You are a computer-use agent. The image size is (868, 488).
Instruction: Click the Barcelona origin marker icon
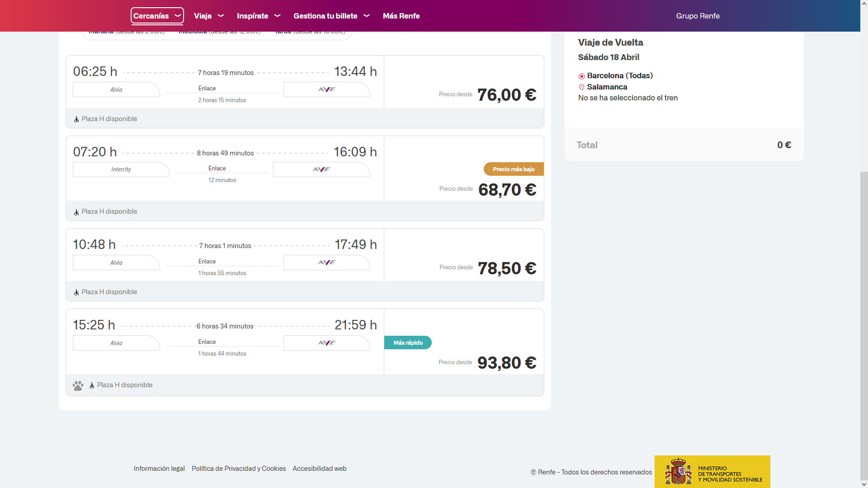[581, 76]
